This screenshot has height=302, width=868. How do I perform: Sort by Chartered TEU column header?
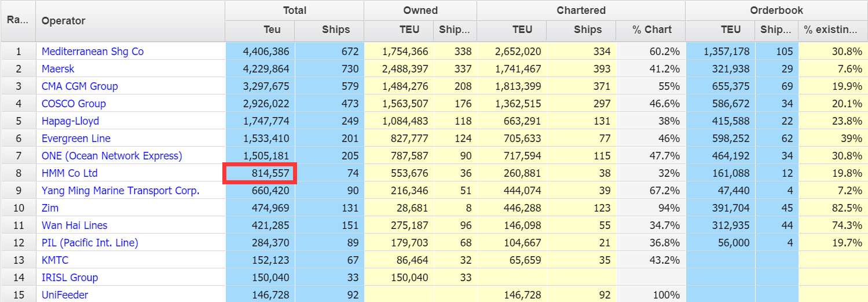(x=511, y=30)
